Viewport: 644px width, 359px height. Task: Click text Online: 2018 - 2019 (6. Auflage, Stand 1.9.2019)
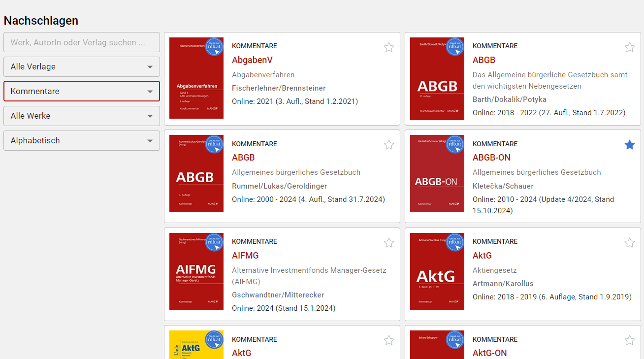(552, 297)
